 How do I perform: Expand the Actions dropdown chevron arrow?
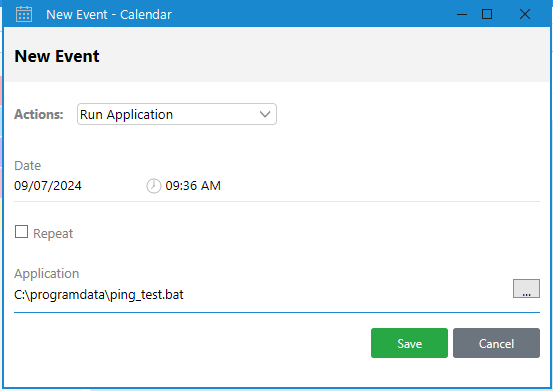tap(265, 114)
